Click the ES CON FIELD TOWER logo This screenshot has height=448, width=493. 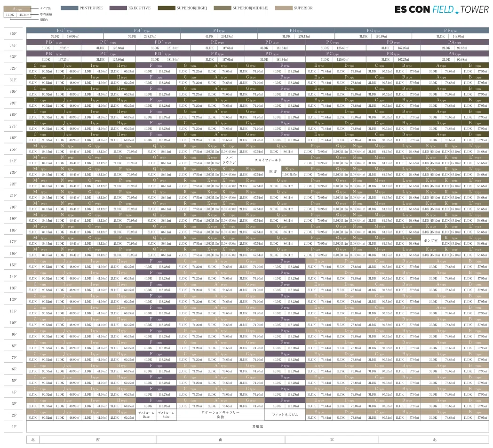coord(441,9)
